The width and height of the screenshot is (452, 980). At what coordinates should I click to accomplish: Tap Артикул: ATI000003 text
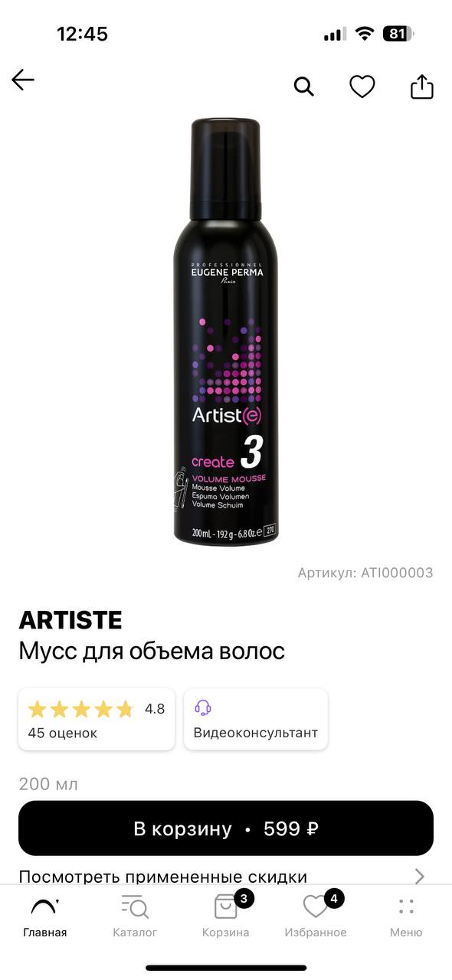pos(365,573)
